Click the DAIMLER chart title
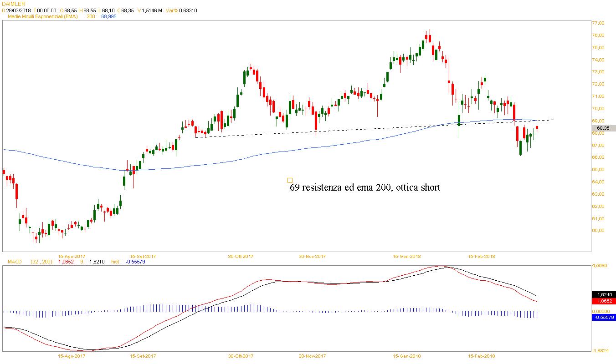Image resolution: width=616 pixels, height=364 pixels. click(14, 4)
